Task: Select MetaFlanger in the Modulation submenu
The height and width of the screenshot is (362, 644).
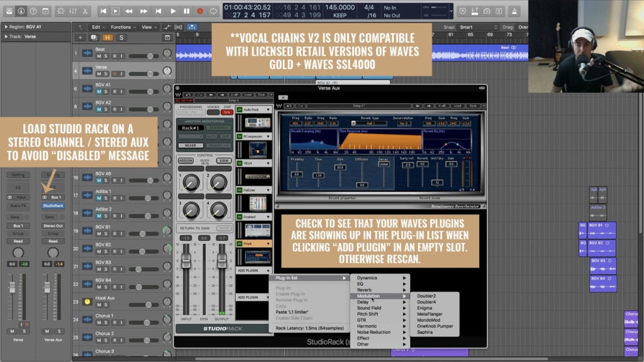Action: pos(435,314)
